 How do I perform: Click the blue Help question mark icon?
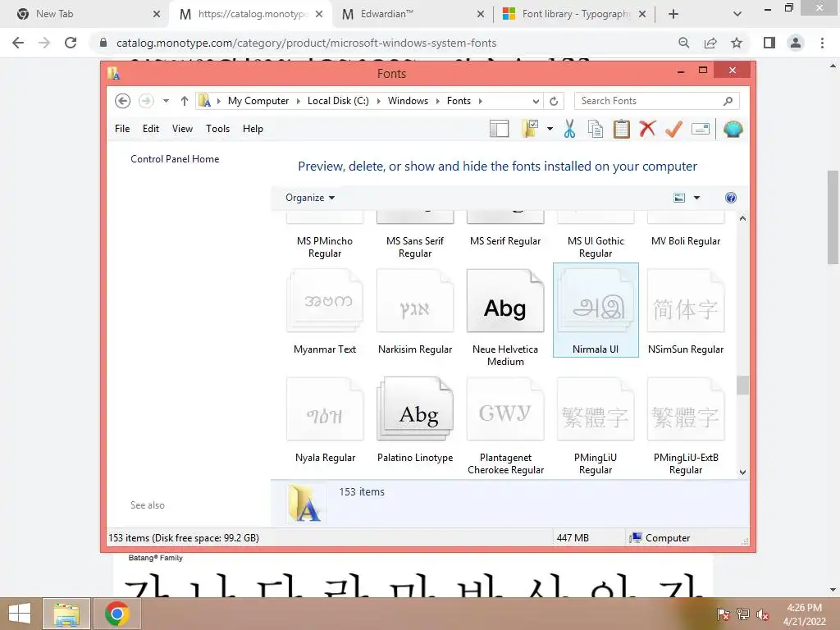[731, 198]
